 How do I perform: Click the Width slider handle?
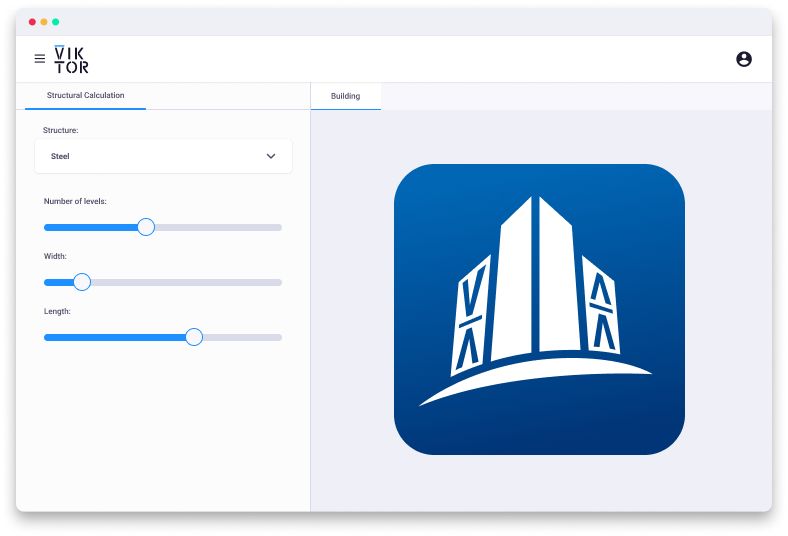(82, 282)
